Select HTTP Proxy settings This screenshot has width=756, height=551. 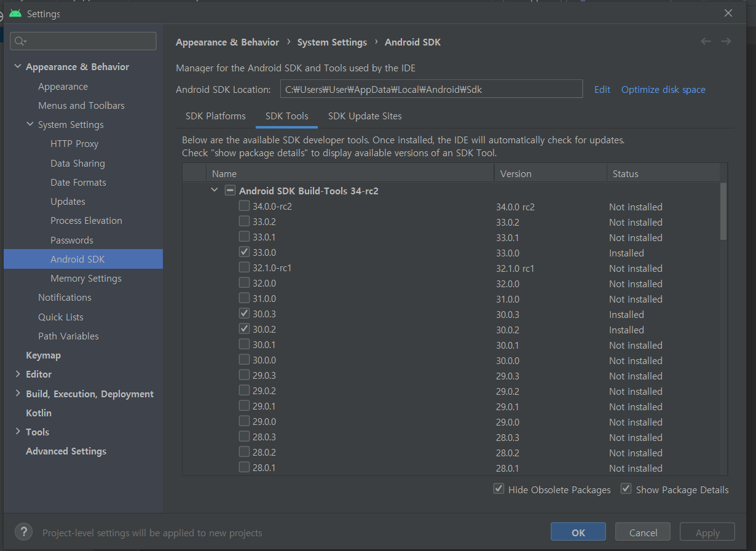click(x=74, y=143)
